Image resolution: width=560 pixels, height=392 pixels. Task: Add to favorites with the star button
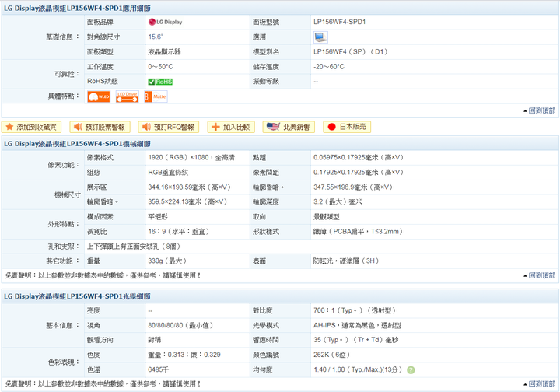click(31, 127)
